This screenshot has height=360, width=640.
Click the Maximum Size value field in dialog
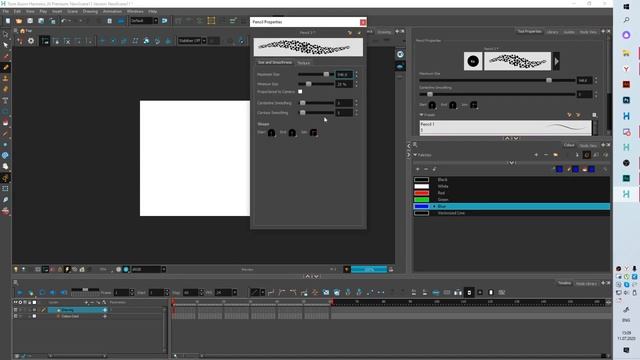(x=344, y=75)
